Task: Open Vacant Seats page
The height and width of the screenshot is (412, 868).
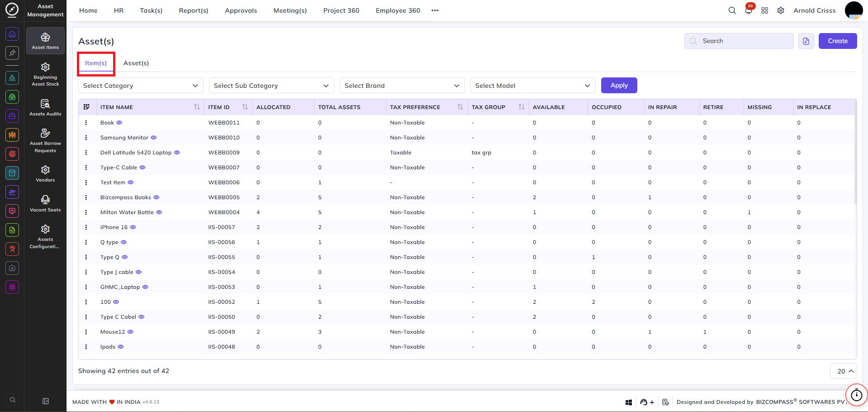Action: click(45, 204)
